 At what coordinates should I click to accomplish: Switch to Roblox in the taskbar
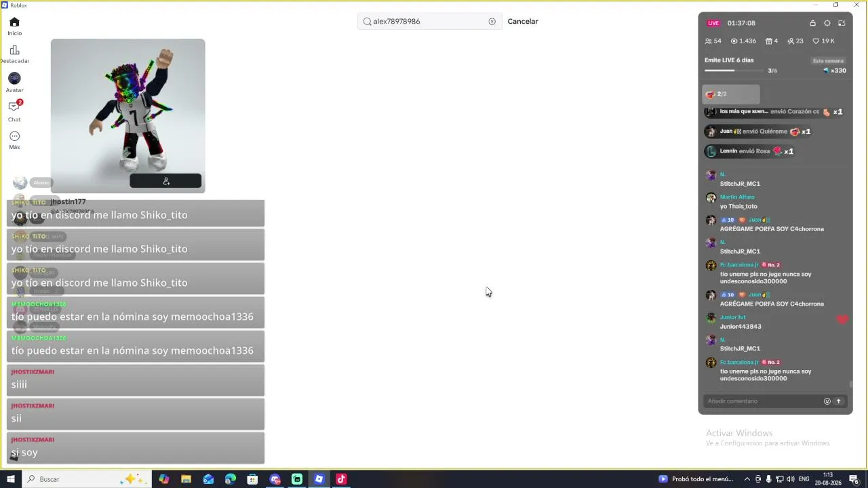[319, 479]
